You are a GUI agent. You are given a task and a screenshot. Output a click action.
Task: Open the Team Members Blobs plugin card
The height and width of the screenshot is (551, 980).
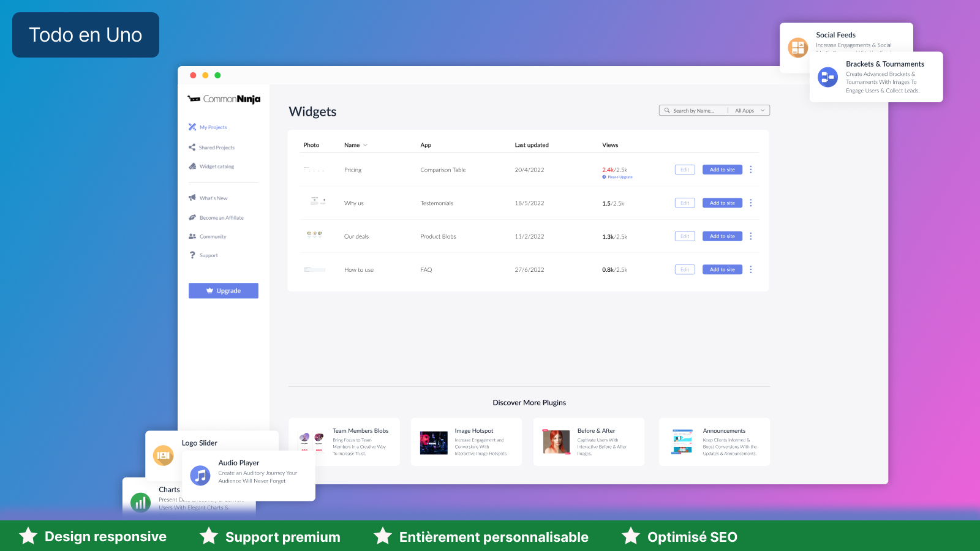point(344,442)
